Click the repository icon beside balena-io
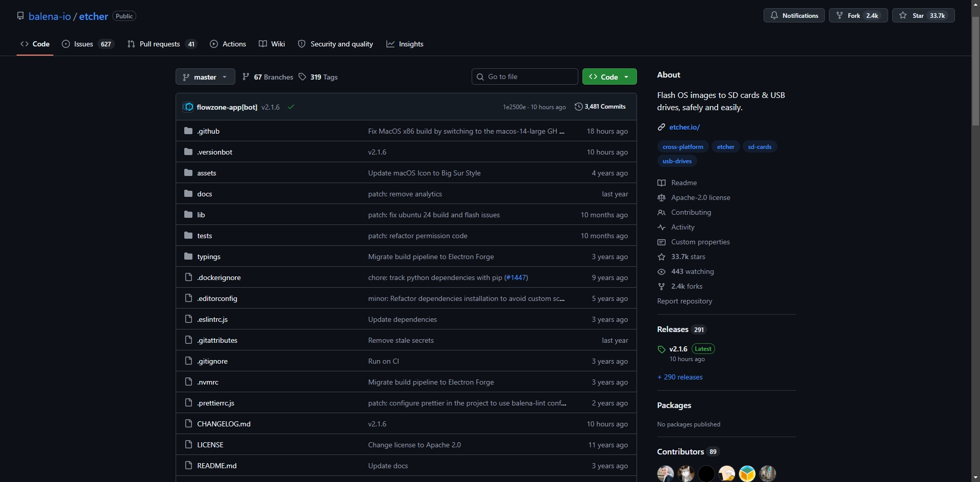Screen dimensions: 980x482 tap(20, 16)
